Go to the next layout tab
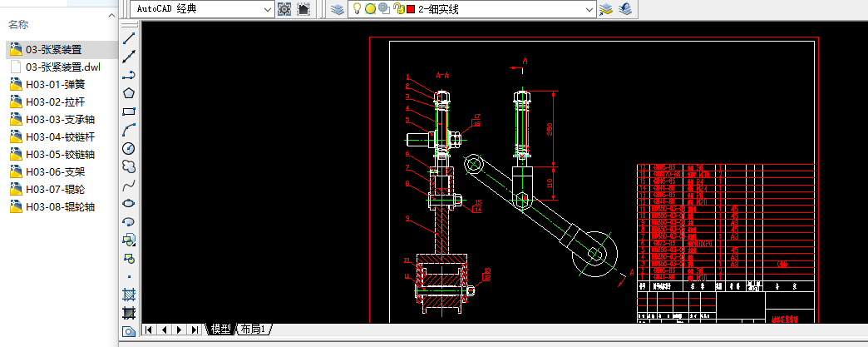This screenshot has height=347, width=868. pos(180,330)
